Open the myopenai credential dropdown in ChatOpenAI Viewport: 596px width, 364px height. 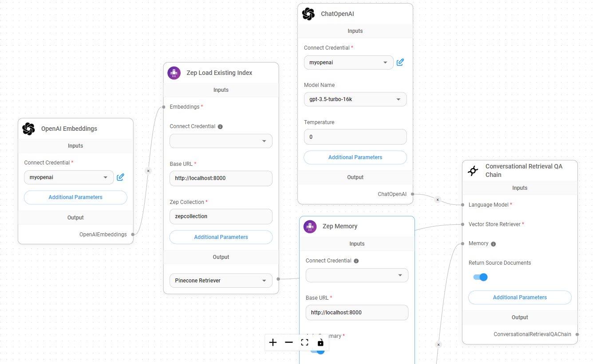(x=348, y=63)
